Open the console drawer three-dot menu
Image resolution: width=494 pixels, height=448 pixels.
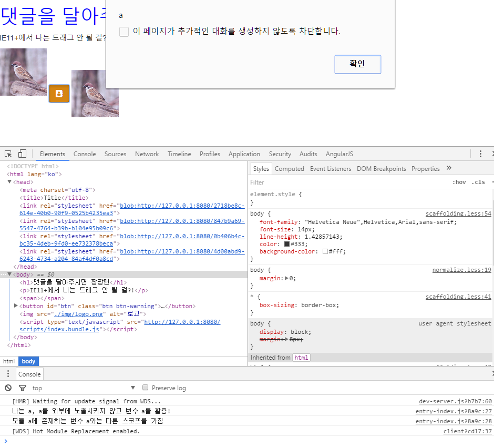click(x=8, y=374)
